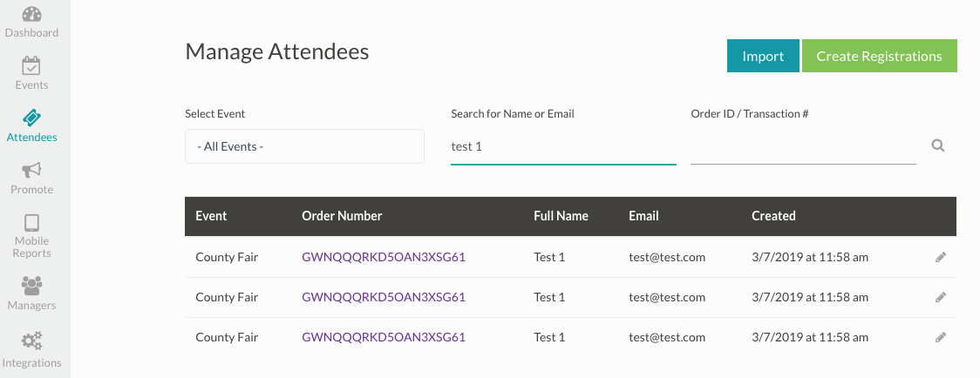Open Integrations gears icon
The image size is (980, 378).
coord(31,341)
